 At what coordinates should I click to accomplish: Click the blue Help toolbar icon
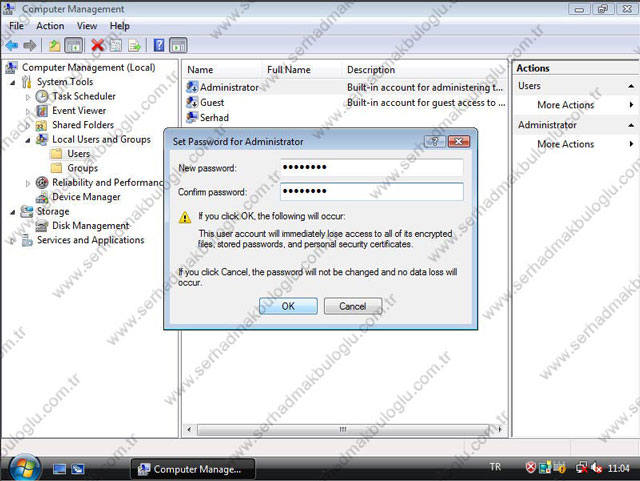coord(159,45)
